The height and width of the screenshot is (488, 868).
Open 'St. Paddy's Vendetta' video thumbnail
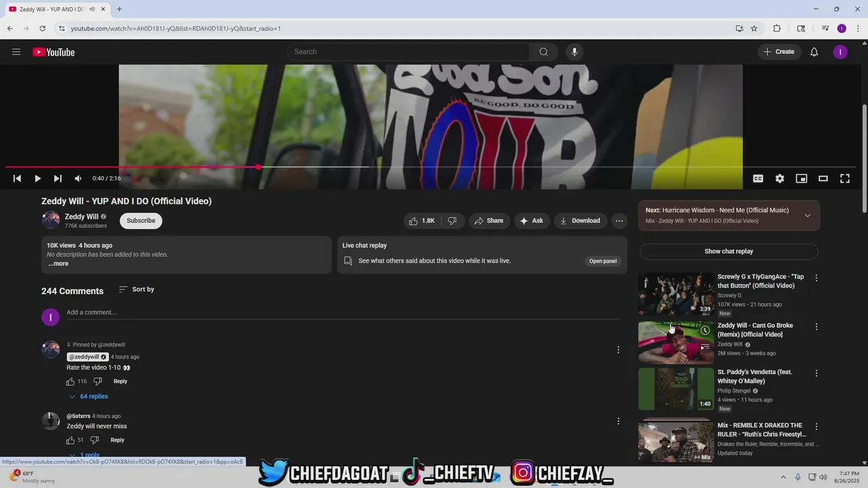tap(676, 389)
